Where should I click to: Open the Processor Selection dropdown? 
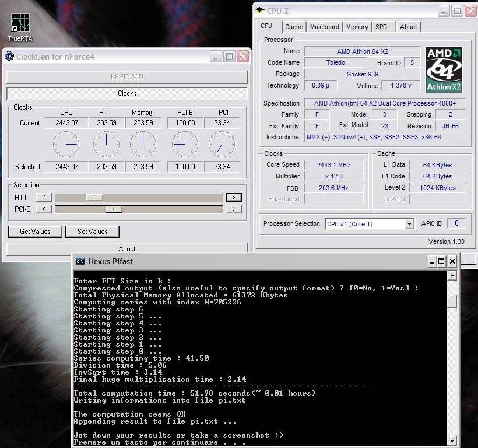click(409, 224)
